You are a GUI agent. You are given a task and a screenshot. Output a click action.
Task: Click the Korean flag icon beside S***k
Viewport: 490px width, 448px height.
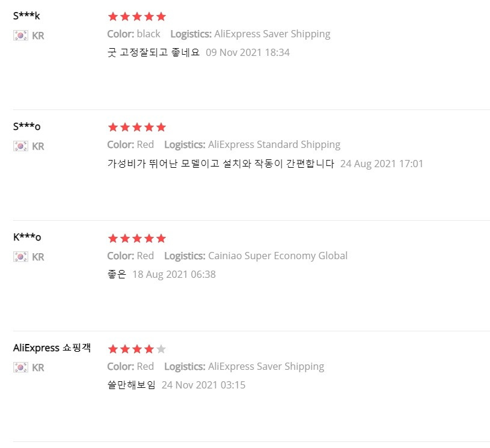[x=20, y=35]
